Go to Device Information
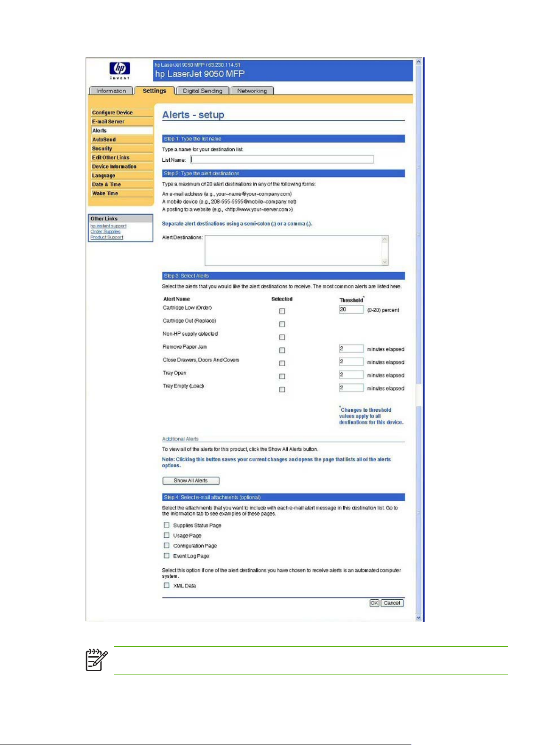 [x=122, y=166]
